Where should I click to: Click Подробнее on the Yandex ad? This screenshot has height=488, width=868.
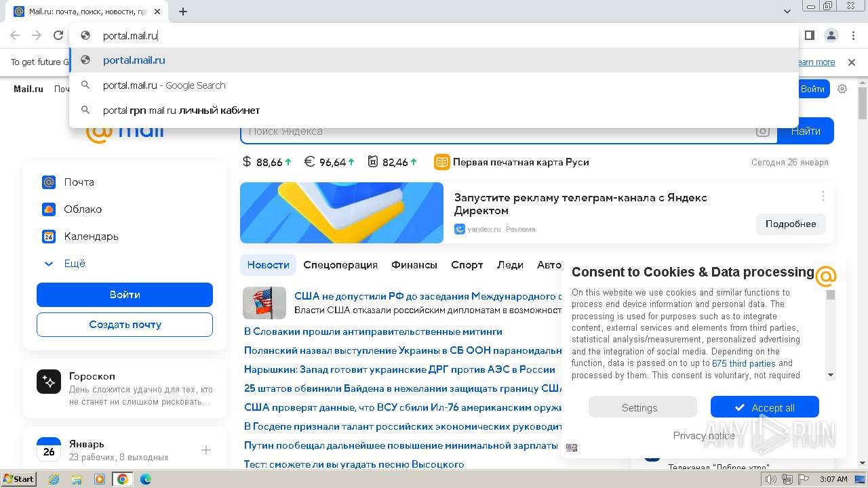tap(791, 224)
